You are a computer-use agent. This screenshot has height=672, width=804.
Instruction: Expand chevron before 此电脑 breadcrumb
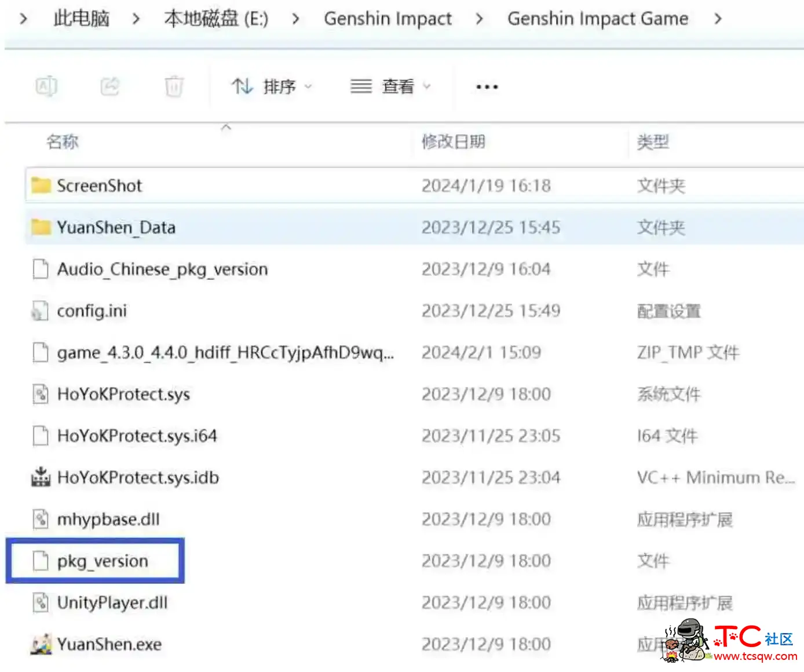[23, 19]
